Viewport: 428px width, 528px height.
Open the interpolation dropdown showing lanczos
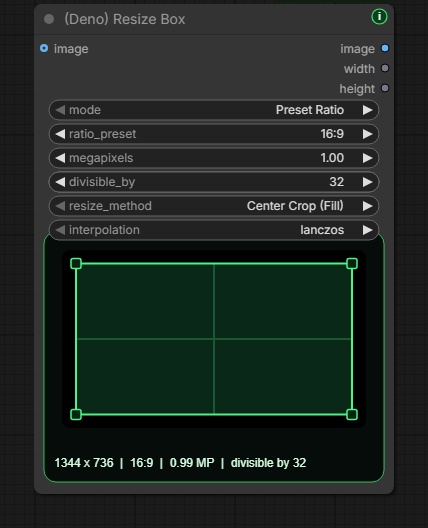tap(214, 230)
